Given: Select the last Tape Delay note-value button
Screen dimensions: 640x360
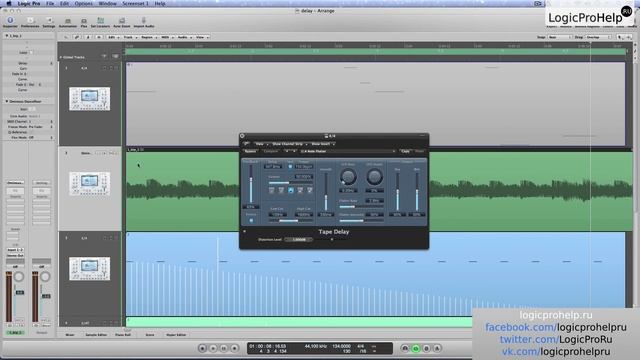Looking at the screenshot, I should pyautogui.click(x=310, y=190).
